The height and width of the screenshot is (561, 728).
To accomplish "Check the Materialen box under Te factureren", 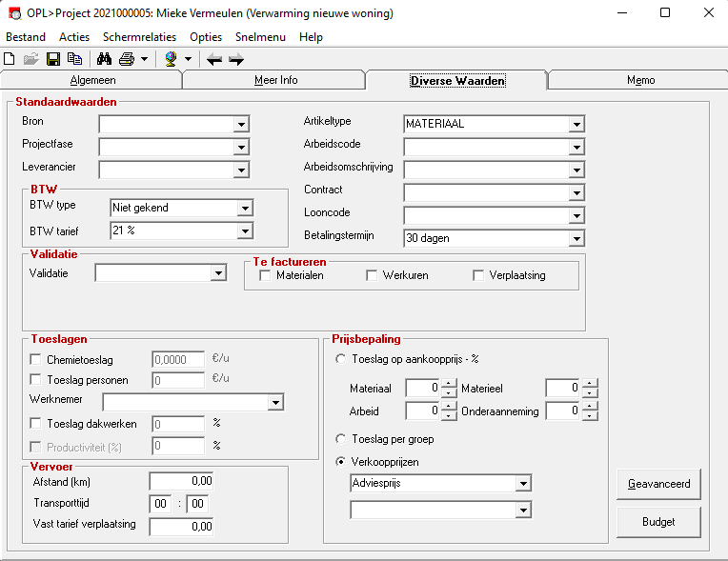I will click(x=265, y=275).
